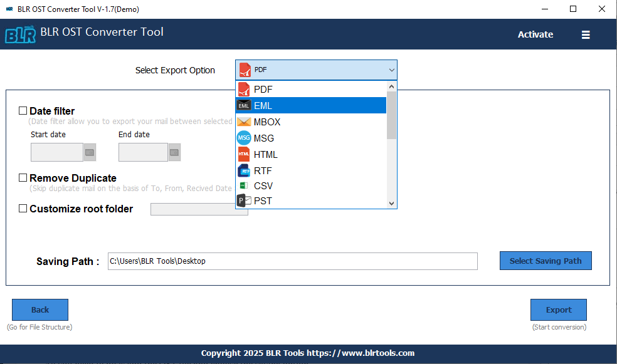This screenshot has height=364, width=617.
Task: Select the MBOX format icon
Action: [x=244, y=122]
